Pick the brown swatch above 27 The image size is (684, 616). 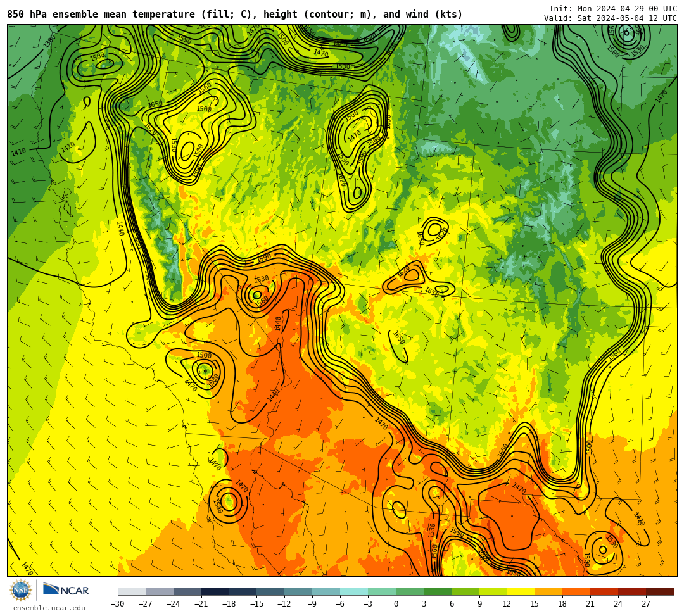(660, 591)
